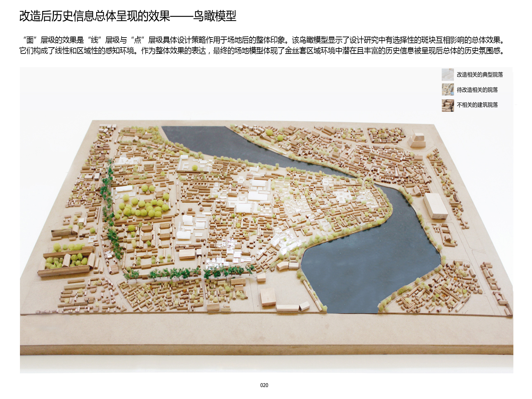The image size is (532, 399).
Task: Click the legend swatch for 改造相关的典型院落
Action: coord(448,74)
